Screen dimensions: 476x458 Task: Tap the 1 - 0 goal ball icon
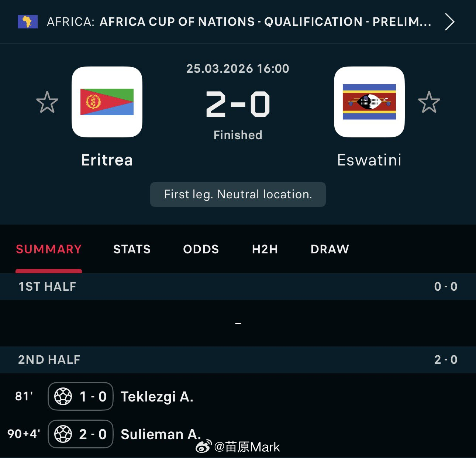[63, 396]
